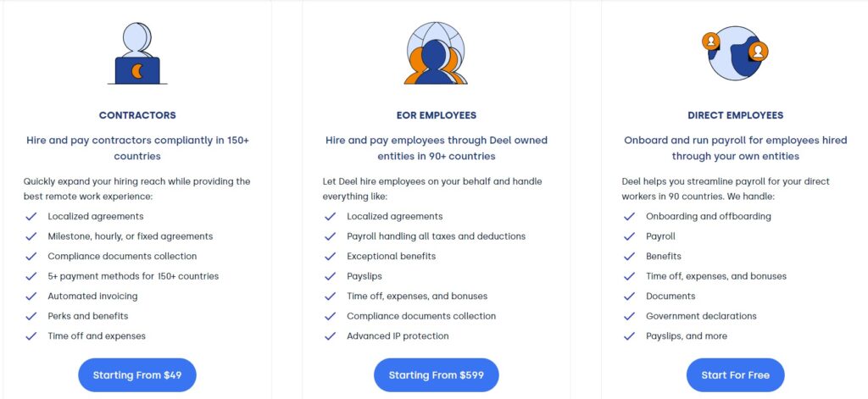This screenshot has height=399, width=868.
Task: Click the Time off and expenses item
Action: tap(97, 336)
